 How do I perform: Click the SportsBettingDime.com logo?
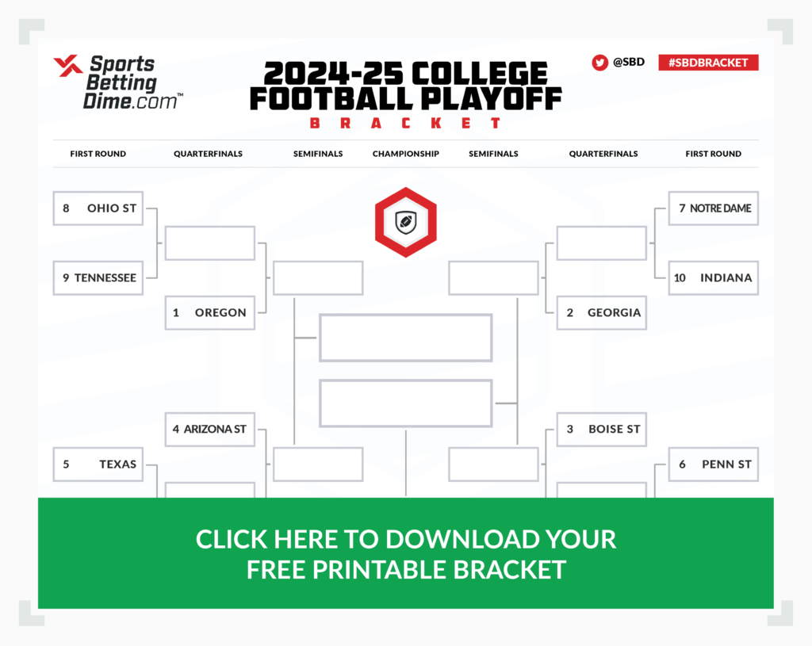(x=117, y=82)
